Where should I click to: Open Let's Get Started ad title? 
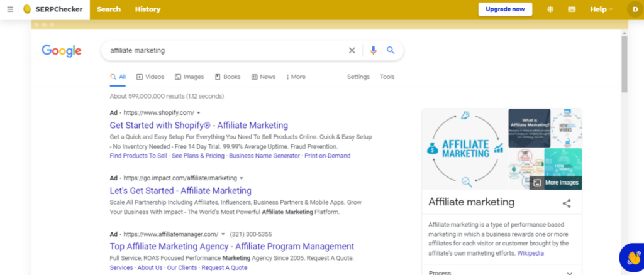[x=180, y=191]
